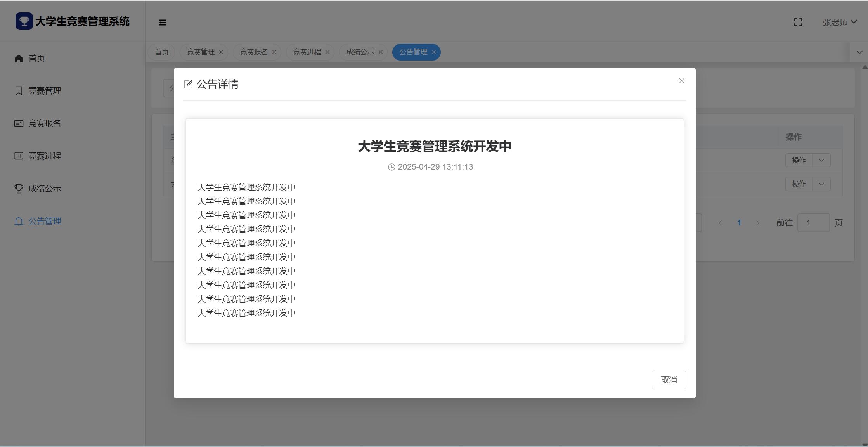Expand the tabs overflow chevron
Screen dimensions: 868x447
(859, 52)
